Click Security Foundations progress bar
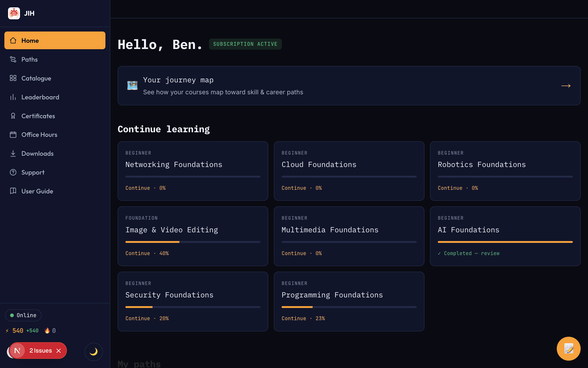 [x=193, y=307]
